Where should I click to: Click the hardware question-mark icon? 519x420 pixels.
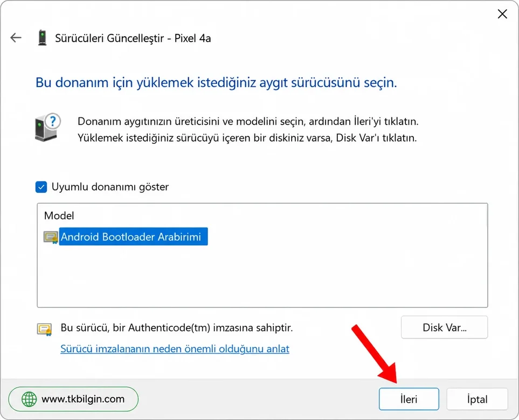(48, 127)
